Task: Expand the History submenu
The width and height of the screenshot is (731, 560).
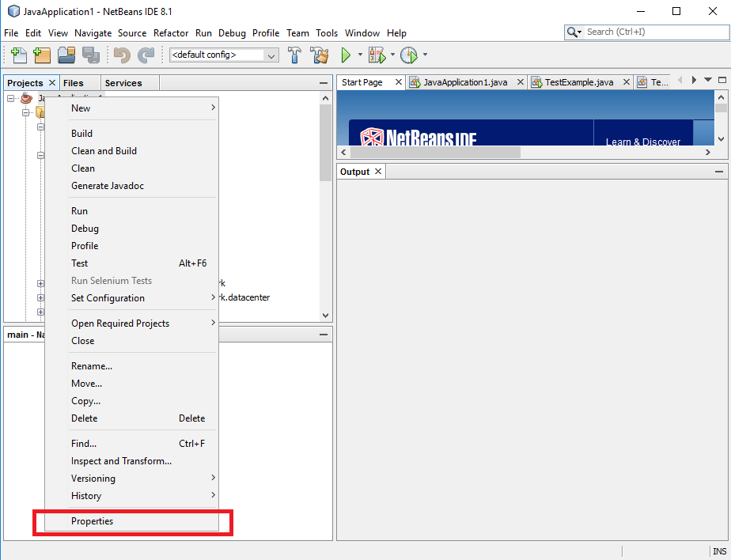Action: [x=213, y=494]
